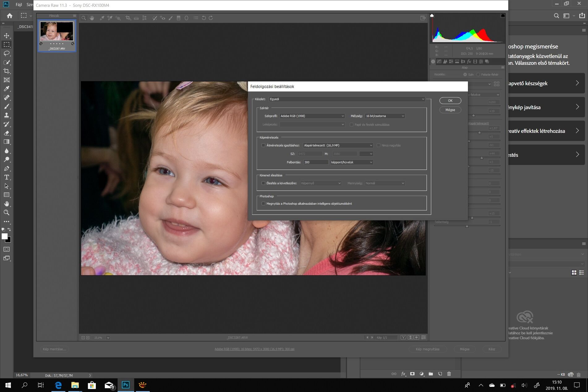Switch to Lens Corrections tab
The height and width of the screenshot is (392, 588).
click(463, 62)
